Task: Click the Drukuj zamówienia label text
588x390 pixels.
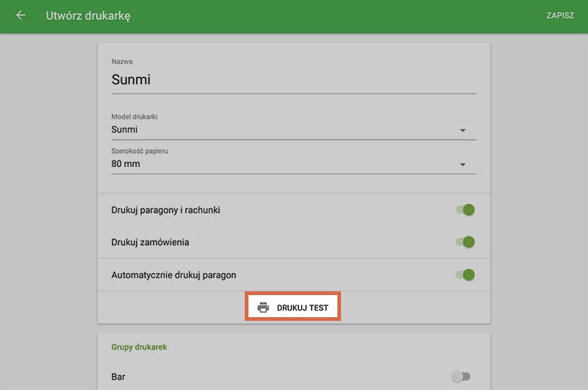Action: pos(150,242)
